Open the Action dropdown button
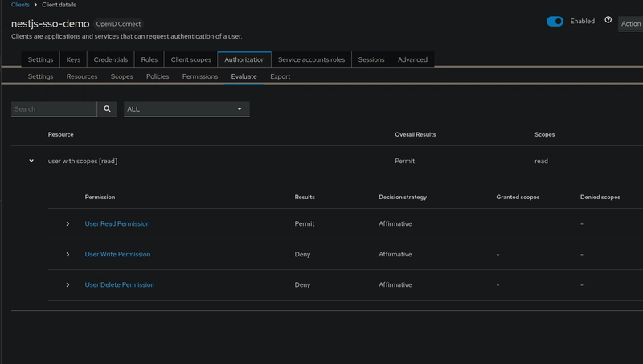 631,24
